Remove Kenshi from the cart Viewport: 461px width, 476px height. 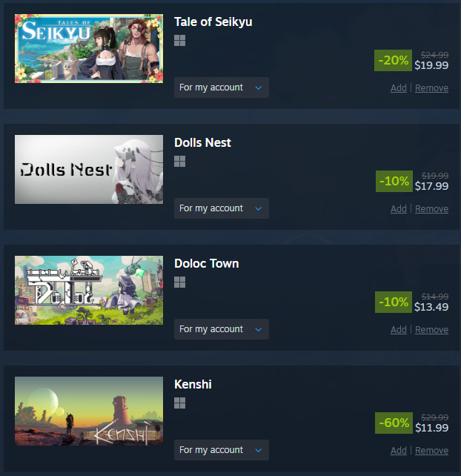click(x=431, y=451)
